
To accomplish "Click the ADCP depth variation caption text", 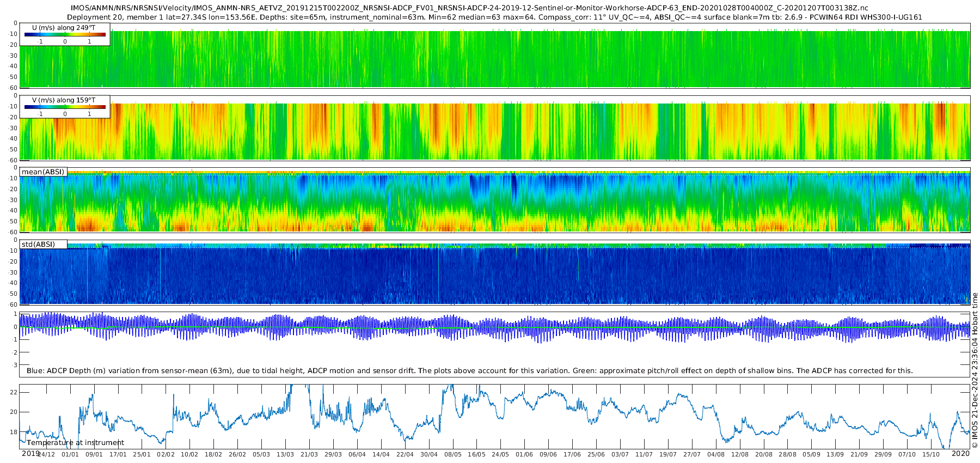I will coord(469,371).
